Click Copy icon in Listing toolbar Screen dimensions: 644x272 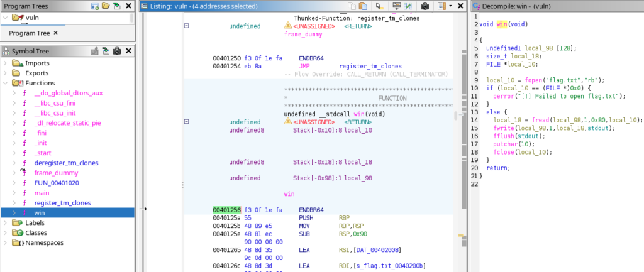tap(352, 6)
